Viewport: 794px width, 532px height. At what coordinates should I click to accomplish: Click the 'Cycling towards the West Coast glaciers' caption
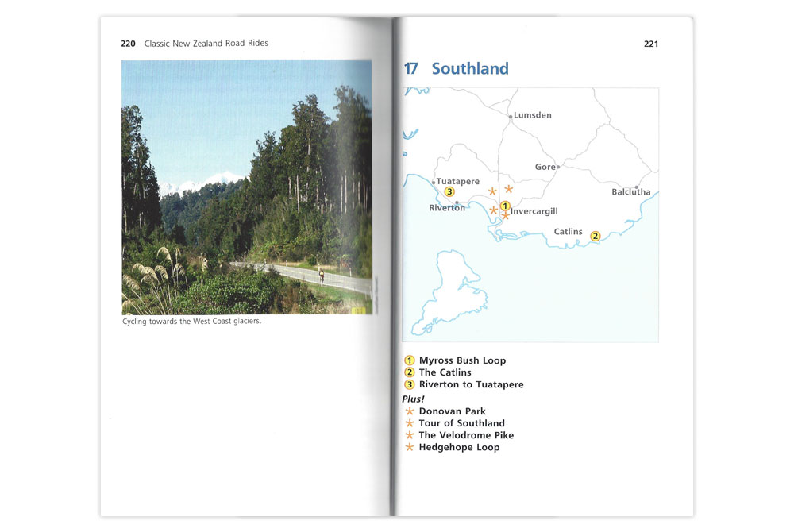[x=192, y=321]
